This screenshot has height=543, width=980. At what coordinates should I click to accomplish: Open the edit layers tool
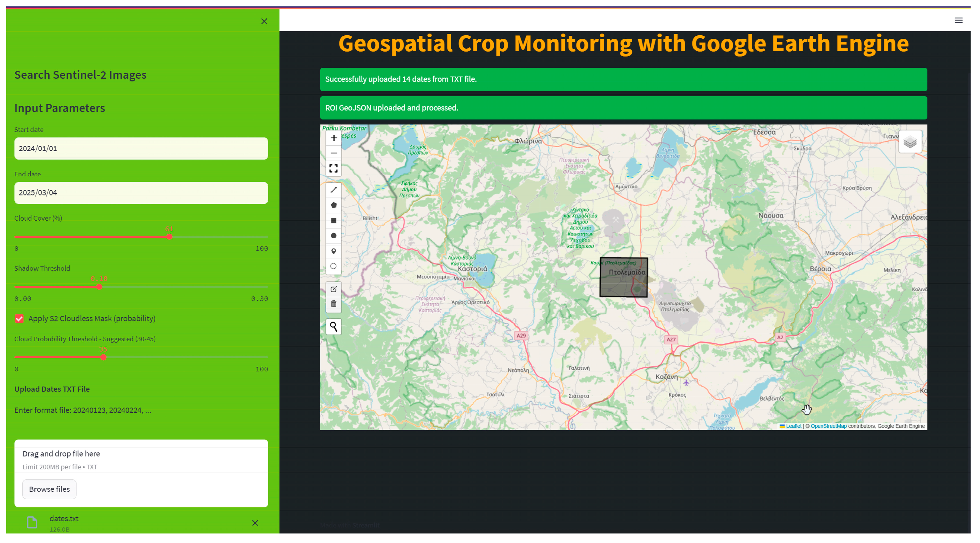tap(334, 289)
